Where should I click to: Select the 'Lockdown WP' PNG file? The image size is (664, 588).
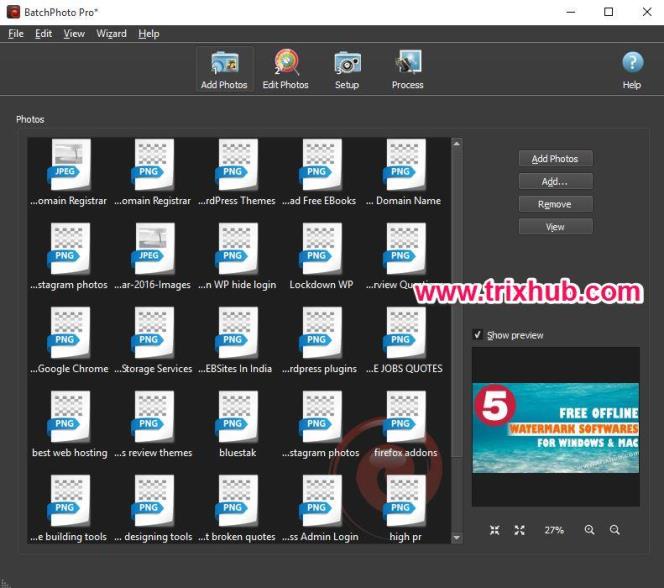[x=321, y=257]
